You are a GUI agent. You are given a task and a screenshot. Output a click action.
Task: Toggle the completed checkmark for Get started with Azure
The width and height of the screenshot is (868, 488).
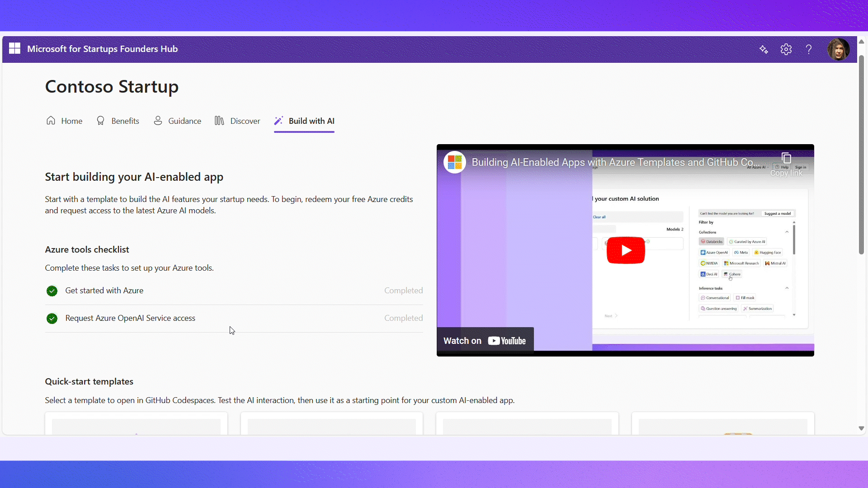coord(52,291)
